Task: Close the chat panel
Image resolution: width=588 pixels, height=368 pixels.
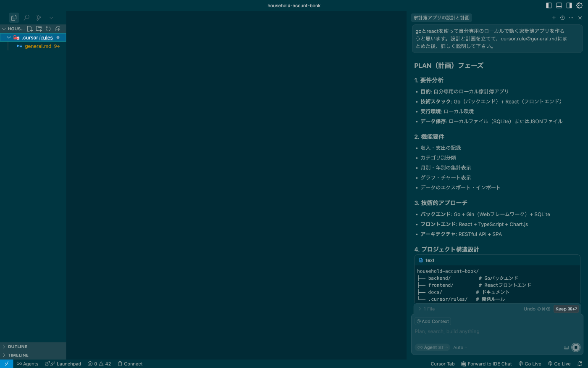Action: click(580, 18)
